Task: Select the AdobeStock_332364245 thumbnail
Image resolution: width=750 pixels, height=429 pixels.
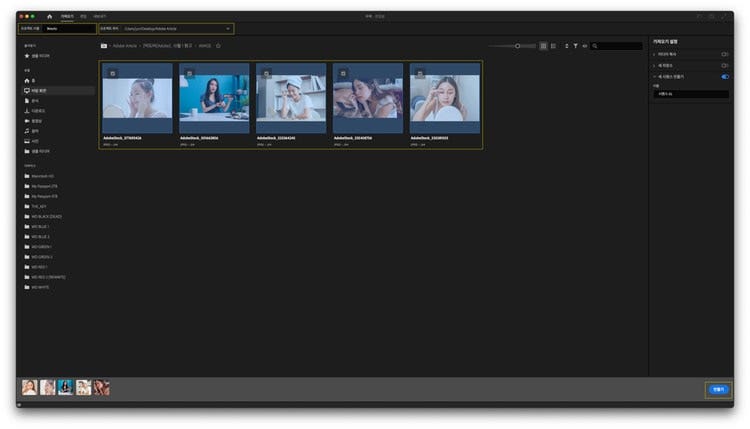Action: point(291,99)
